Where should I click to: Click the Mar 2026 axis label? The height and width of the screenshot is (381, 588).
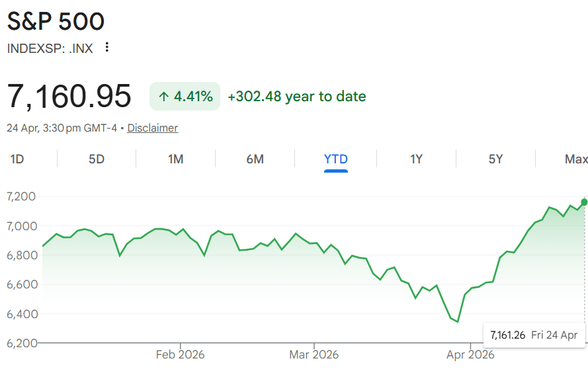pos(314,355)
